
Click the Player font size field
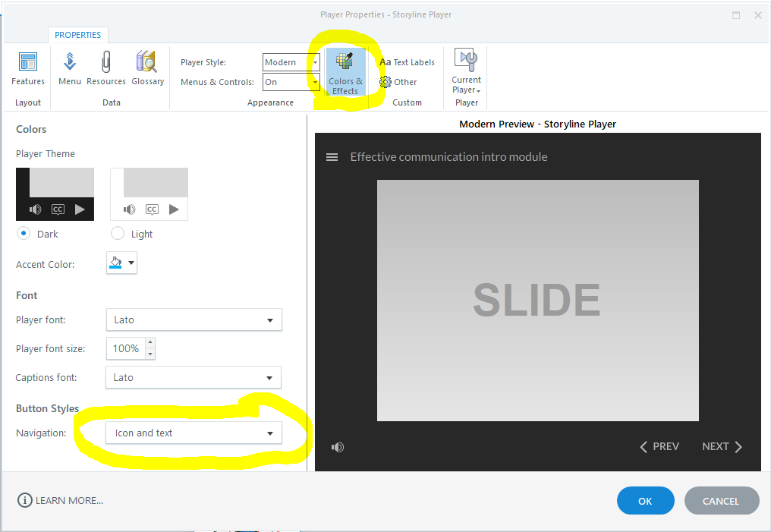coord(126,348)
